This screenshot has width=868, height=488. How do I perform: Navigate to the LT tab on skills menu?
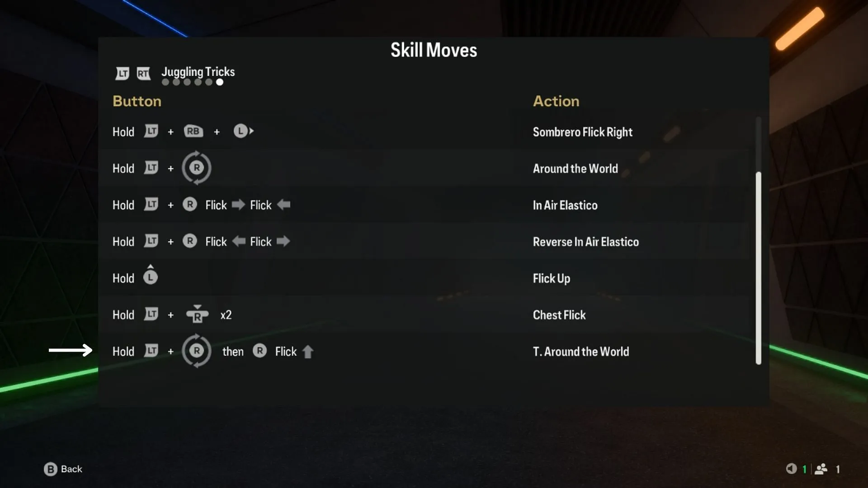pyautogui.click(x=122, y=72)
